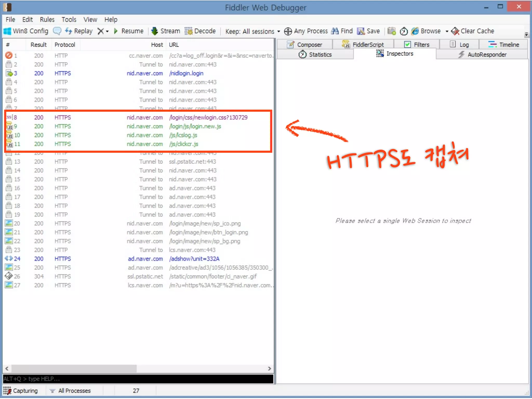Expand the Remove (X) dropdown arrow

tap(107, 31)
